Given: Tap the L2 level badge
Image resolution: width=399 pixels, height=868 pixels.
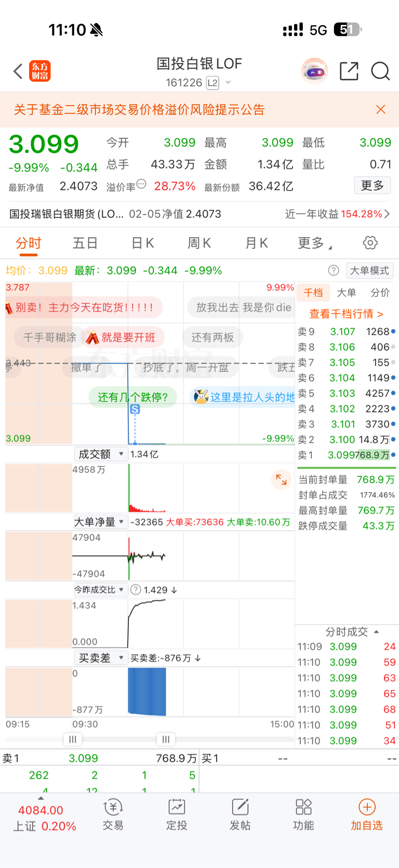Looking at the screenshot, I should coord(212,83).
